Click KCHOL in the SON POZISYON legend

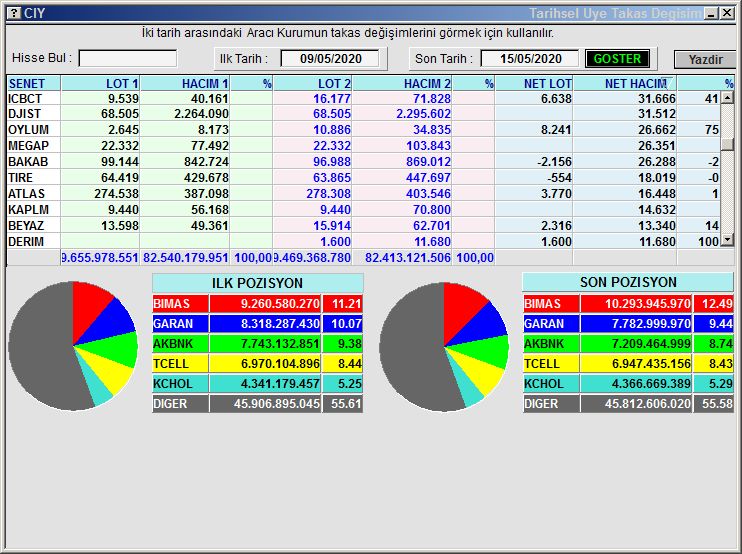[551, 384]
